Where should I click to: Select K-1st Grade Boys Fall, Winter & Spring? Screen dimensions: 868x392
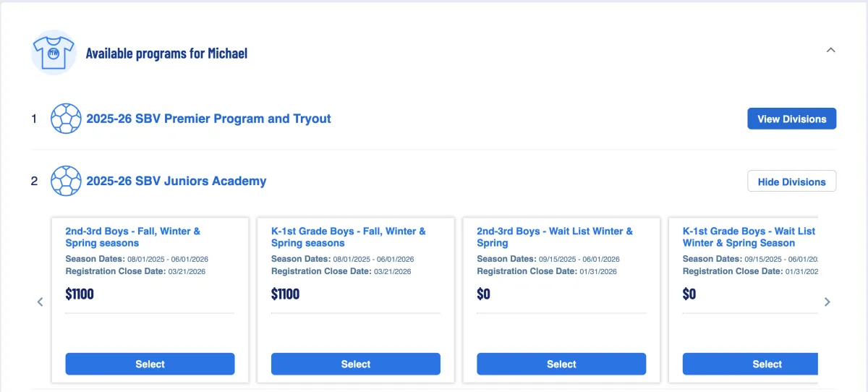coord(355,364)
